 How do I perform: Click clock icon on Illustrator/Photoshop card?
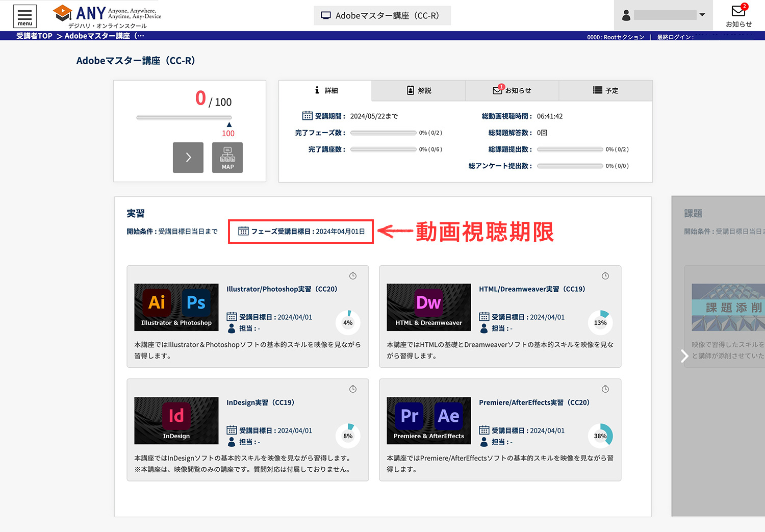point(353,276)
